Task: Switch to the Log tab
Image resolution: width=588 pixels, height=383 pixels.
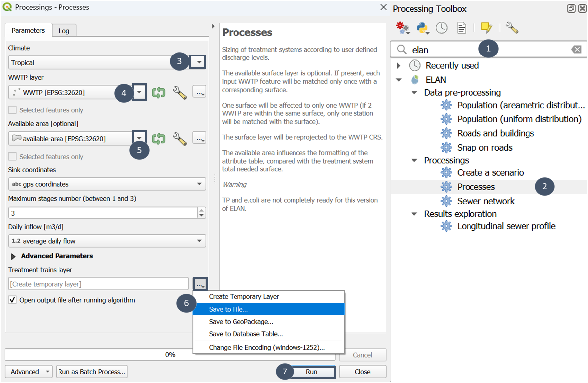Action: pyautogui.click(x=64, y=31)
